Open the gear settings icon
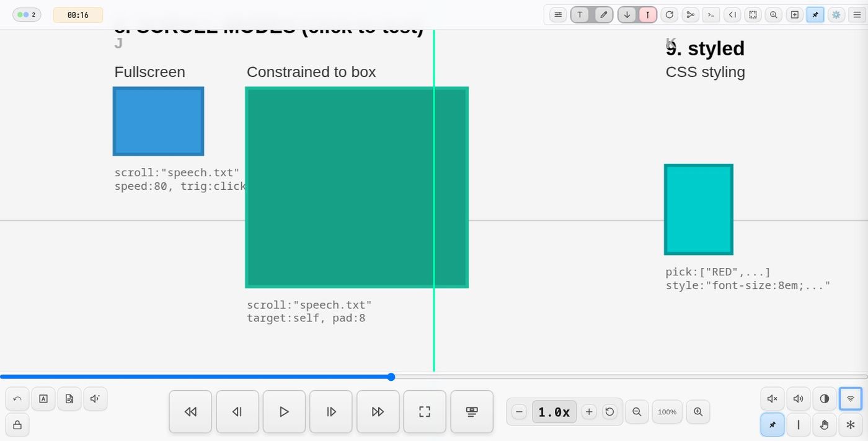This screenshot has width=868, height=441. click(x=836, y=15)
